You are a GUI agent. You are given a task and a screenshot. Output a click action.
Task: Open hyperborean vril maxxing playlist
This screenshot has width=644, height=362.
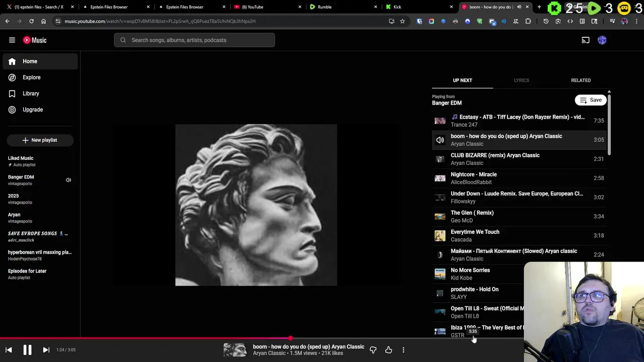(40, 255)
